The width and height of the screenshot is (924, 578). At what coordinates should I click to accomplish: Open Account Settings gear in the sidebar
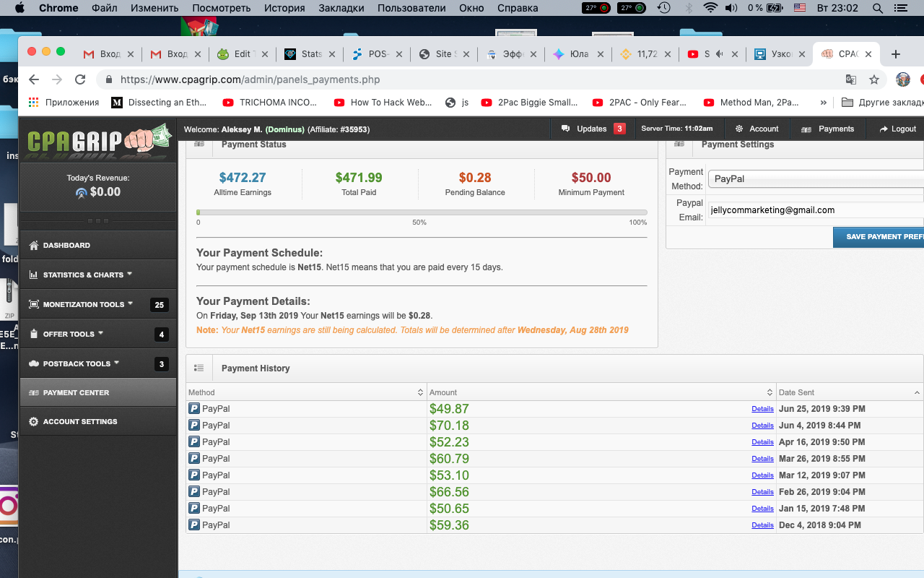[34, 421]
